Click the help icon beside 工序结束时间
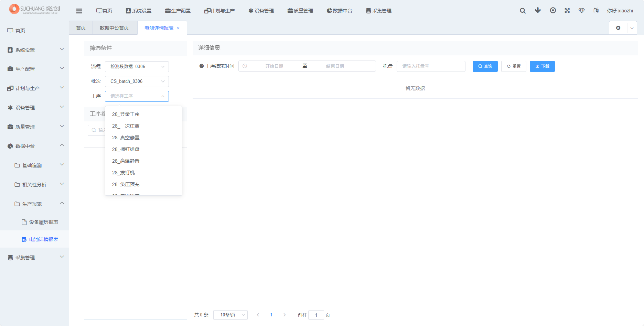 point(202,66)
